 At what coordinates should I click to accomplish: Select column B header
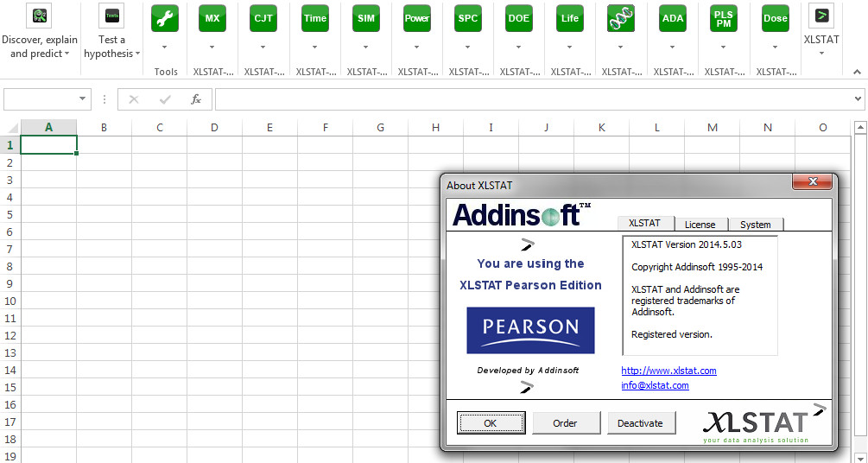104,127
